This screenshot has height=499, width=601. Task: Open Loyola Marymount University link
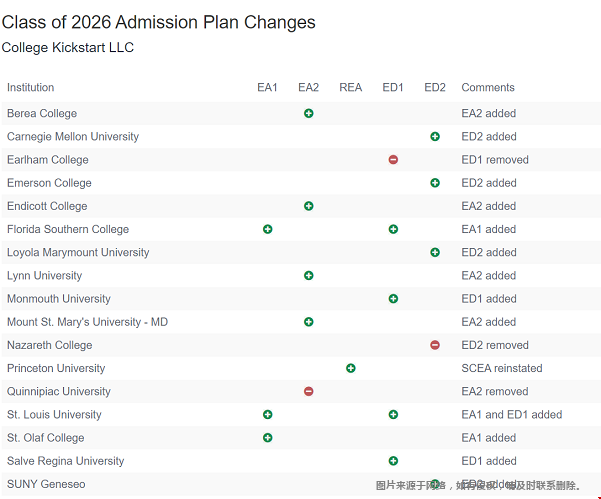(78, 253)
